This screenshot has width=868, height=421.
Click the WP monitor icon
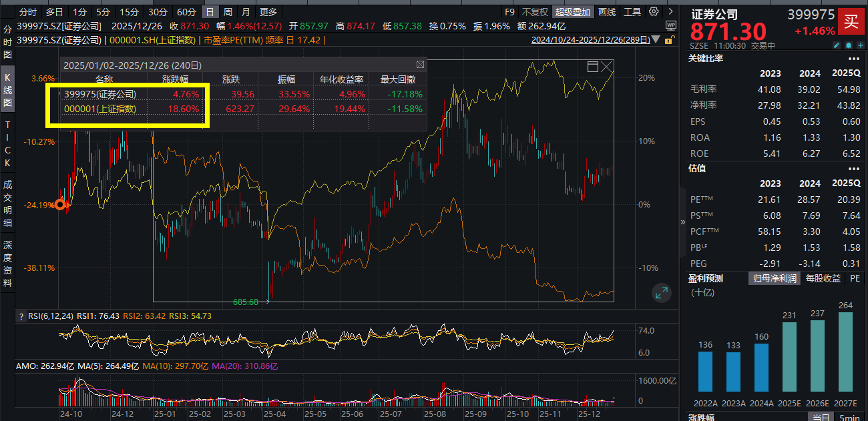[670, 25]
